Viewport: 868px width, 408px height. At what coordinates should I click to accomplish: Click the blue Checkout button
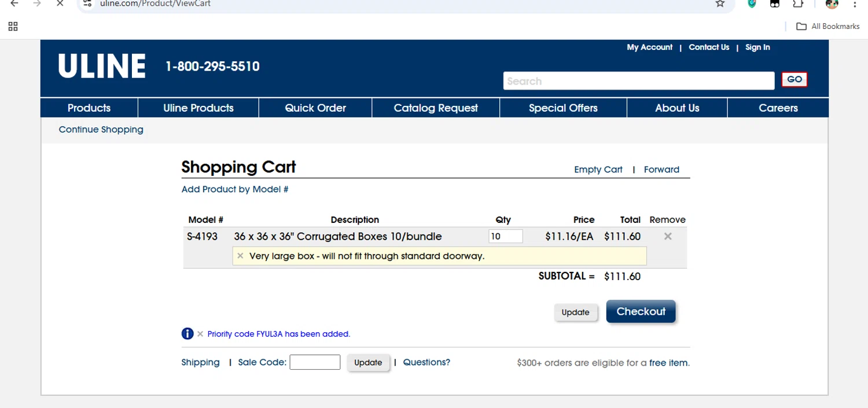[x=641, y=311]
